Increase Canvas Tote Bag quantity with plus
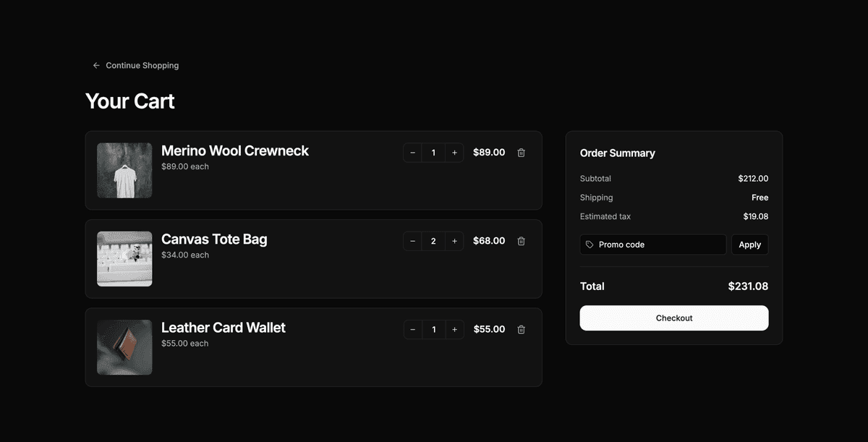This screenshot has width=868, height=442. coord(454,241)
